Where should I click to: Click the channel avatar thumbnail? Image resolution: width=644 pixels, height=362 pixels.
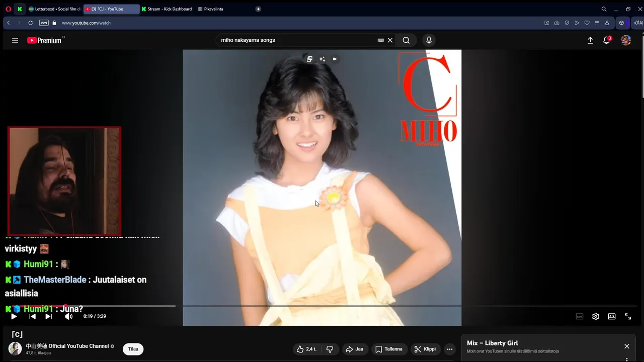(15, 348)
